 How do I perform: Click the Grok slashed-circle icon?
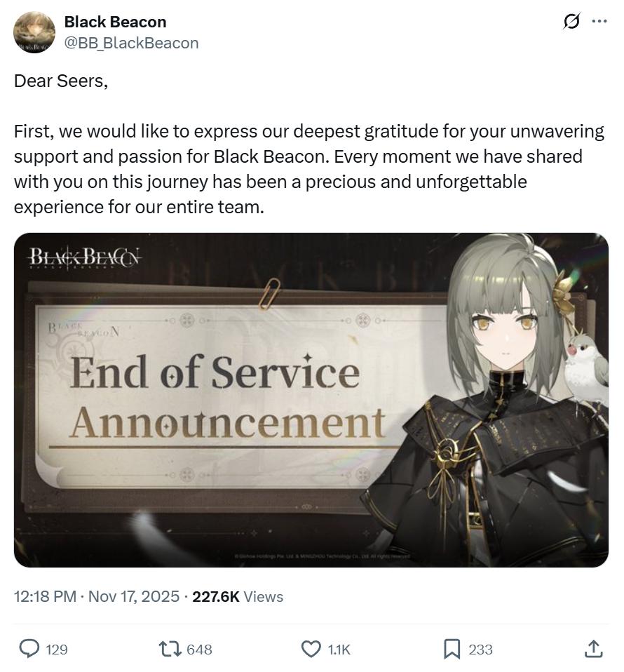click(x=571, y=21)
